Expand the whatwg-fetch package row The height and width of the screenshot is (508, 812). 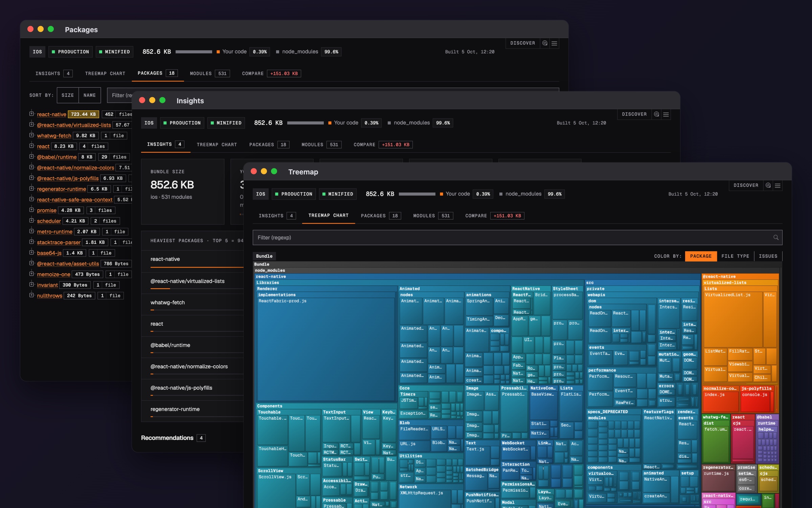point(31,135)
